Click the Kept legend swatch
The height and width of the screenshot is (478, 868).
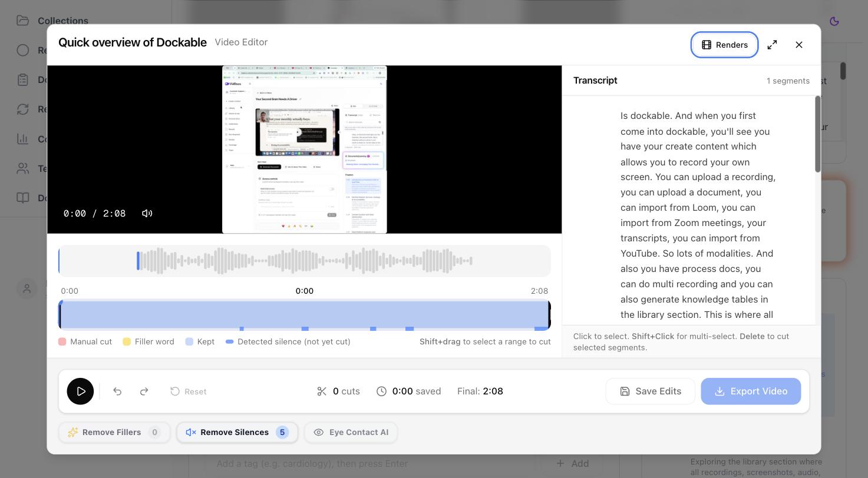(x=189, y=341)
